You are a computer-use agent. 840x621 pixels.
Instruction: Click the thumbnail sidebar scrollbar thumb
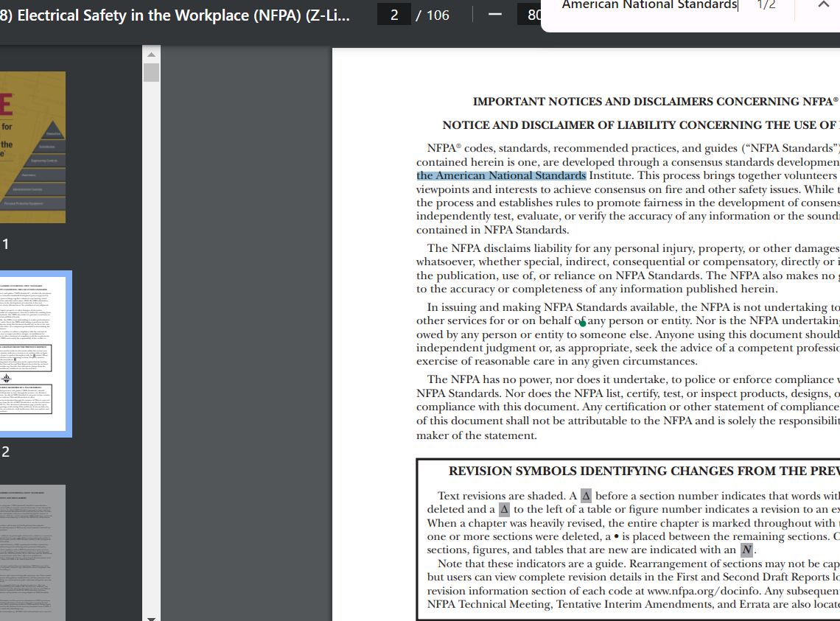[x=150, y=71]
